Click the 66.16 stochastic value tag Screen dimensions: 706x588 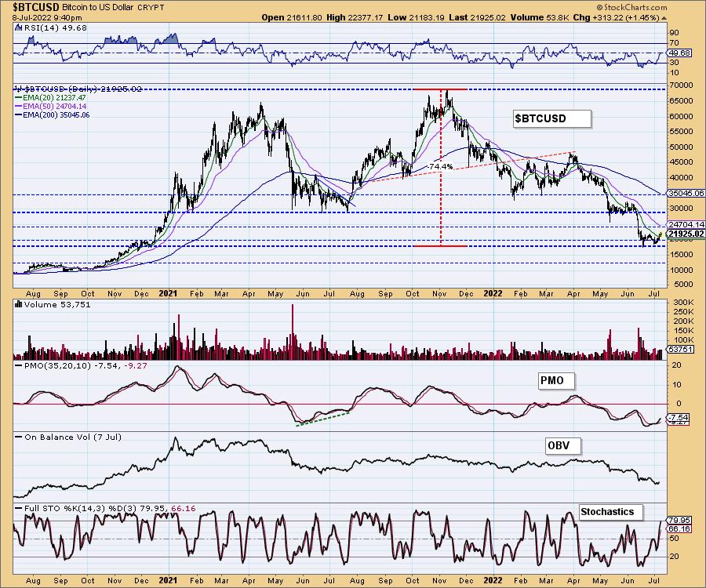(680, 528)
